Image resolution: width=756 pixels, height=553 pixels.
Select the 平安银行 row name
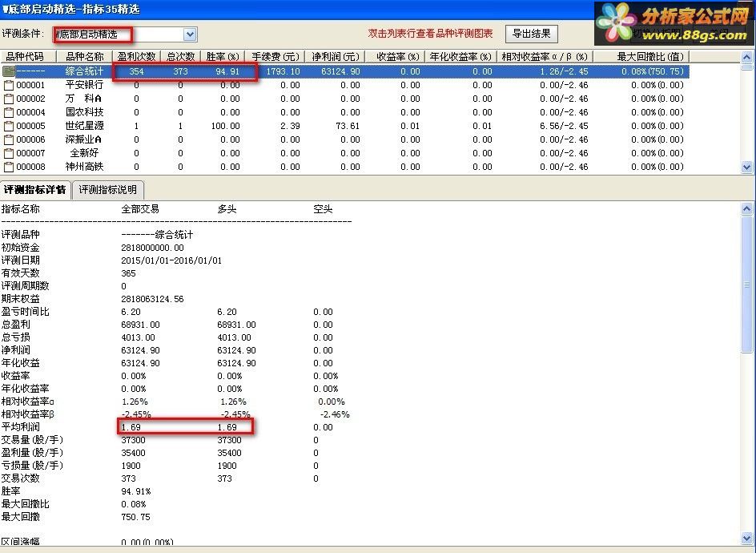click(x=84, y=85)
